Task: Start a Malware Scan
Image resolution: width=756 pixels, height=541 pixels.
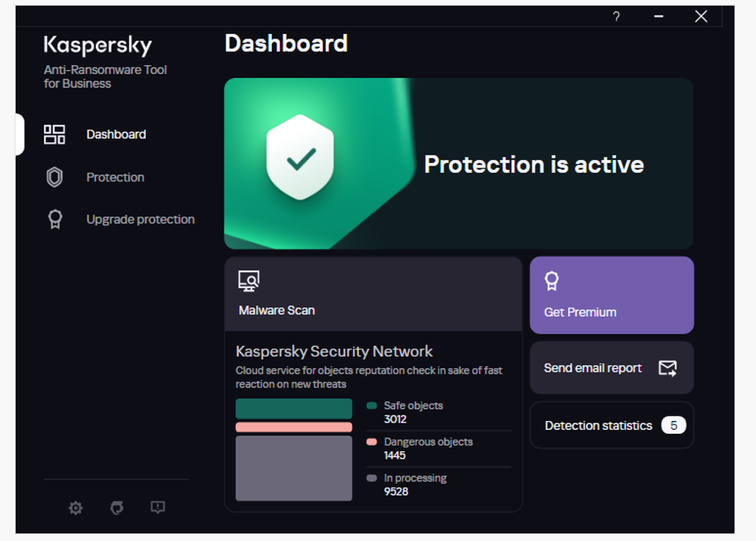Action: (373, 294)
